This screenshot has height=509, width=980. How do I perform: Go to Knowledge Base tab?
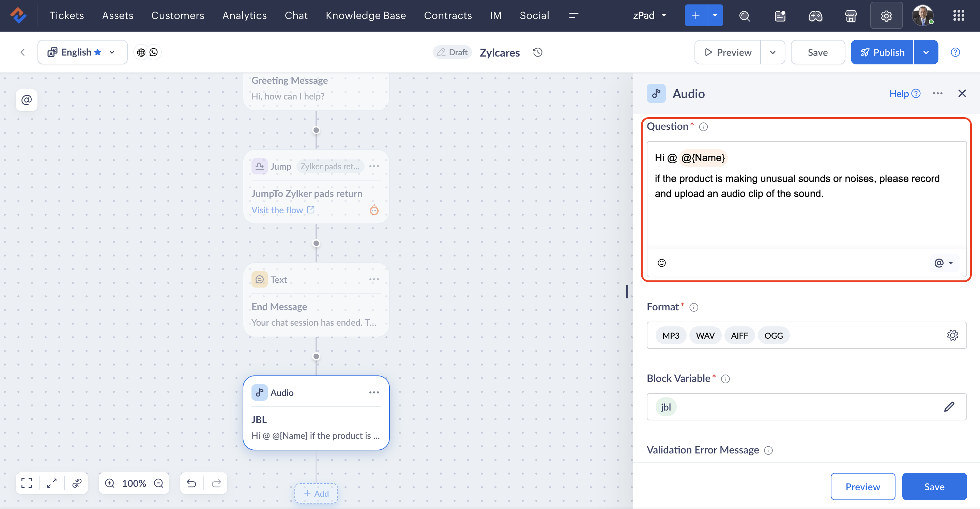pos(366,16)
